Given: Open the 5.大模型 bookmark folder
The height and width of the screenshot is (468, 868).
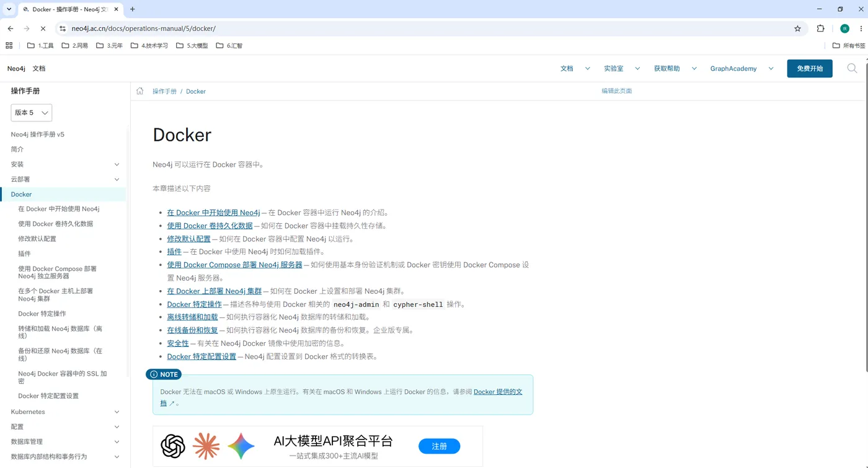Looking at the screenshot, I should [x=192, y=45].
